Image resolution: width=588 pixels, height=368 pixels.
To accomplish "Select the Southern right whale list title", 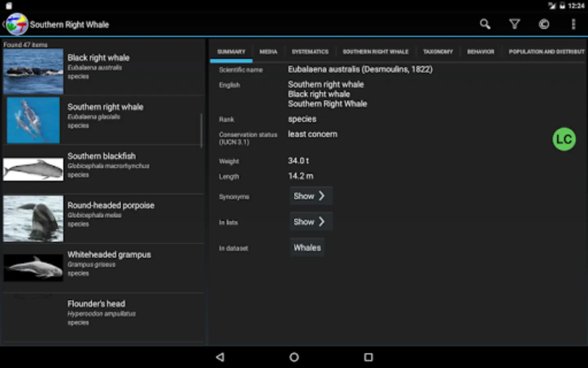I will 105,107.
